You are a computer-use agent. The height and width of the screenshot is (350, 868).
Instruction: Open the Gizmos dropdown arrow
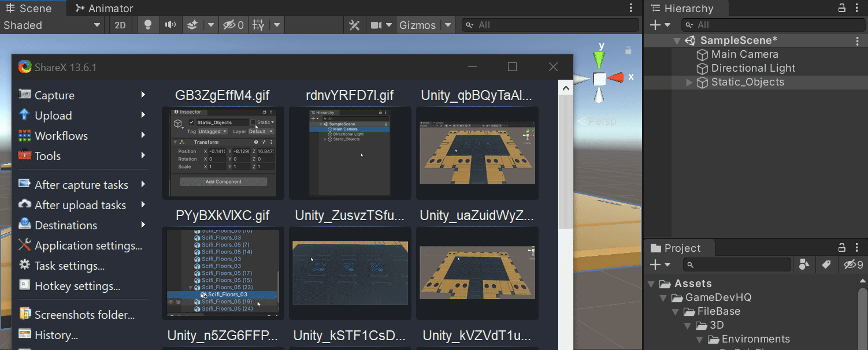448,25
